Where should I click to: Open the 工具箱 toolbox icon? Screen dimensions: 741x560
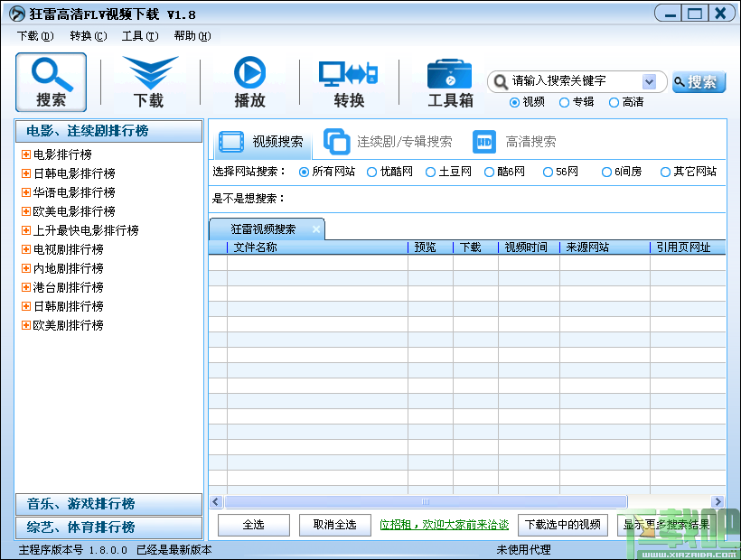tap(449, 81)
